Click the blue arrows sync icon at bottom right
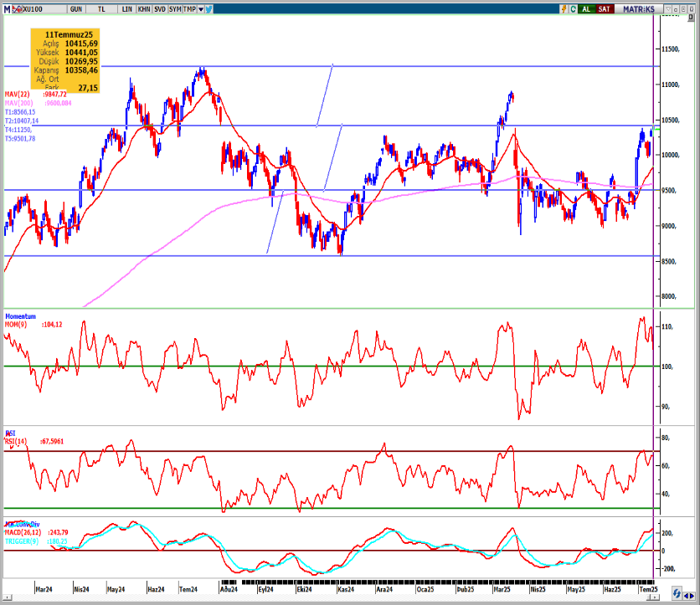700x605 pixels. 677,593
